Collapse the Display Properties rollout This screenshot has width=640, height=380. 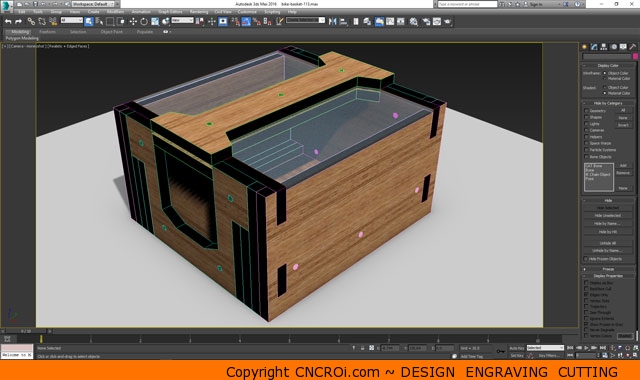click(608, 276)
